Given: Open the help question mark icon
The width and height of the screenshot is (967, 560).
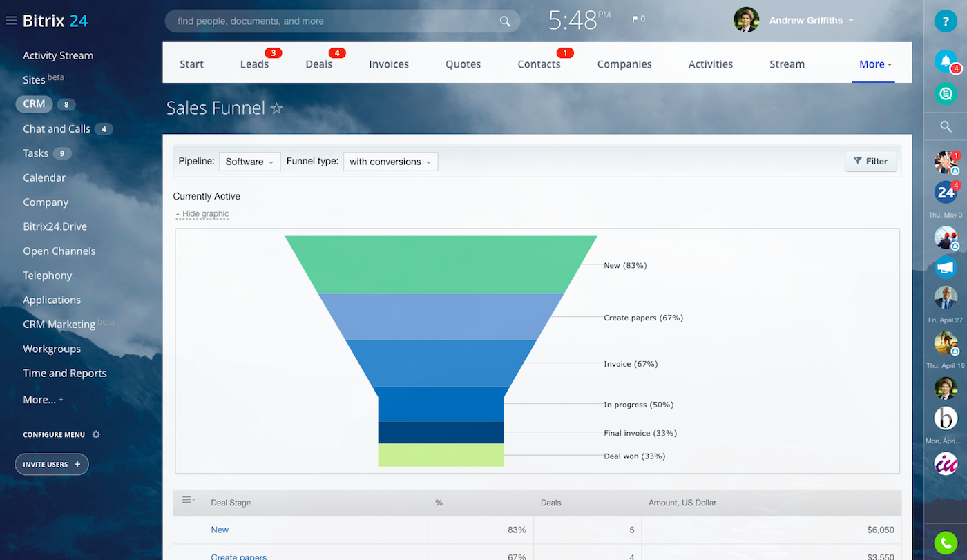Looking at the screenshot, I should (946, 21).
